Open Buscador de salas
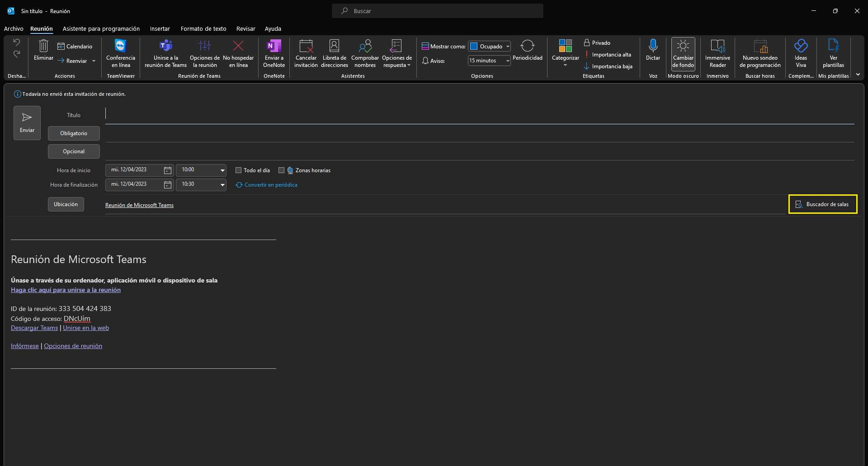The width and height of the screenshot is (868, 466). point(823,204)
